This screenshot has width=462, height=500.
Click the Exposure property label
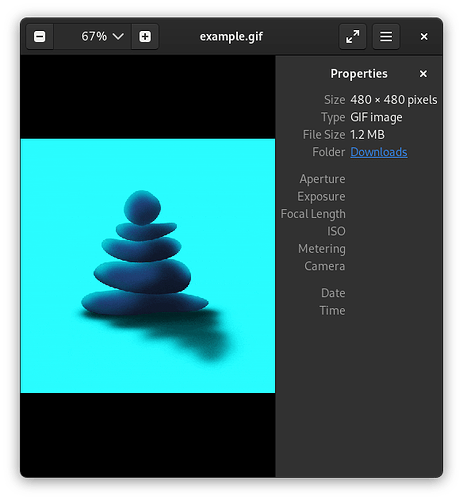321,196
